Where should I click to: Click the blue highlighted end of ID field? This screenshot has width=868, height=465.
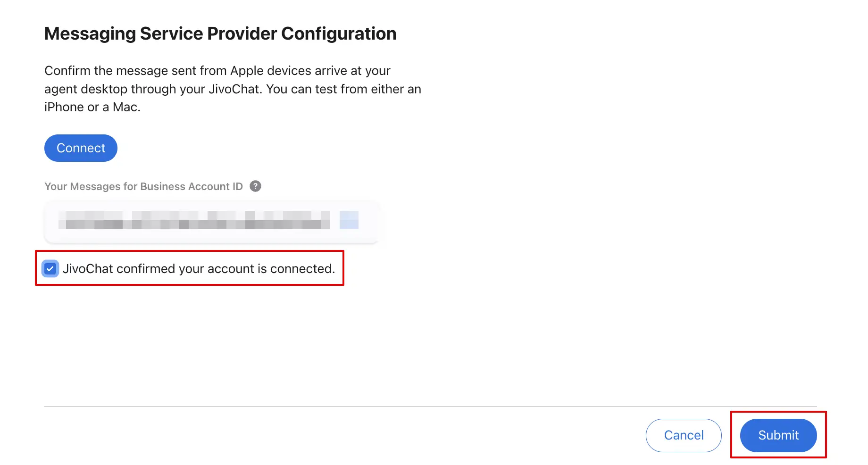pos(349,220)
